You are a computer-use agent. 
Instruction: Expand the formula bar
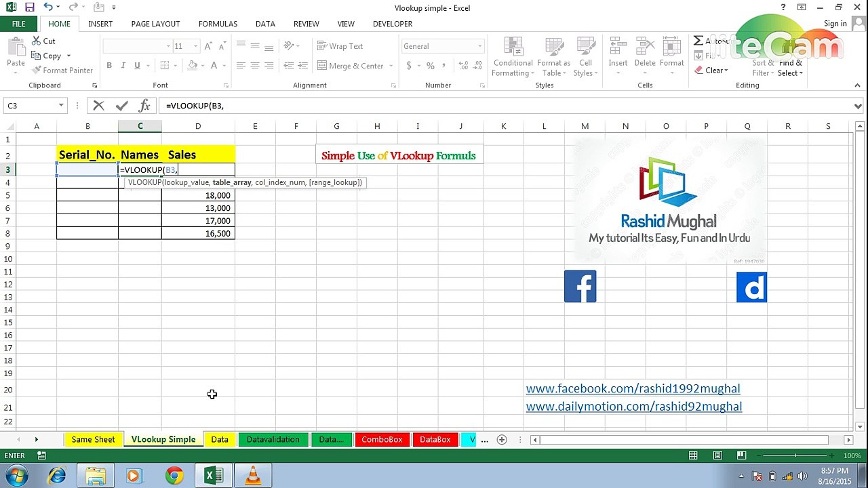coord(858,106)
